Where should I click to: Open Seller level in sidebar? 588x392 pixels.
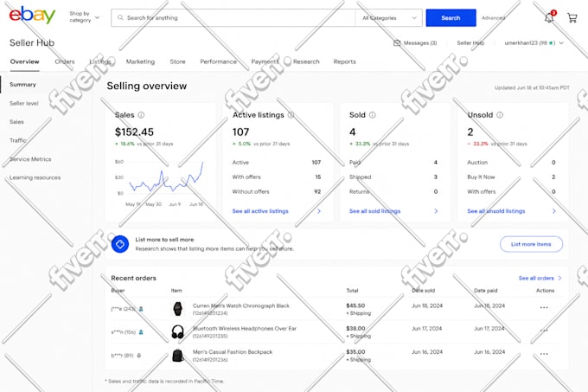point(24,103)
